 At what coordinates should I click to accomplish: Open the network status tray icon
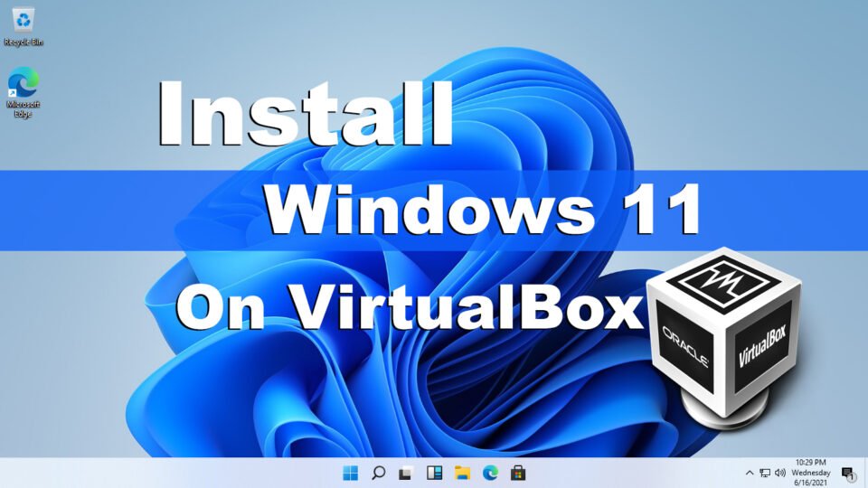[x=765, y=473]
